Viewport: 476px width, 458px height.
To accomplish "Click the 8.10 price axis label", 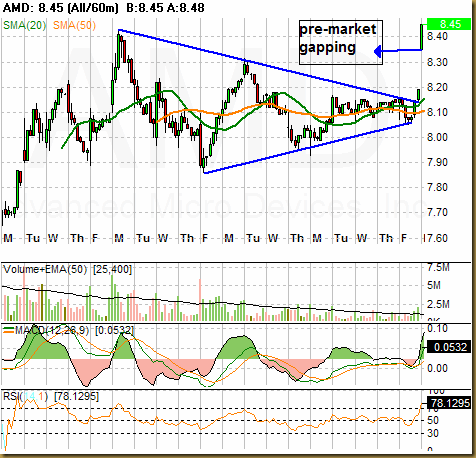I will (x=437, y=112).
